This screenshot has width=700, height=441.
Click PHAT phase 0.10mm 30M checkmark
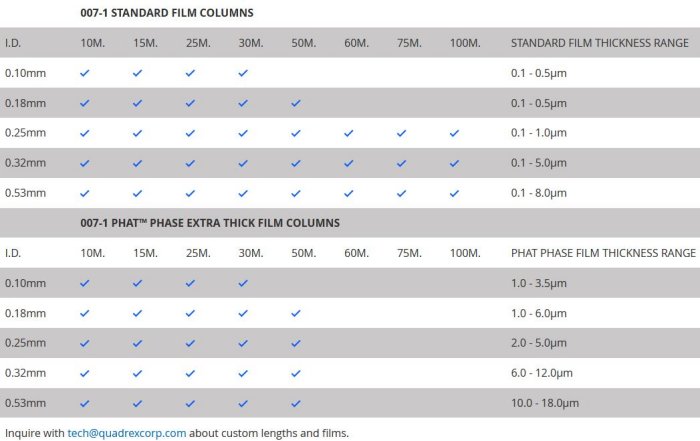pyautogui.click(x=243, y=283)
